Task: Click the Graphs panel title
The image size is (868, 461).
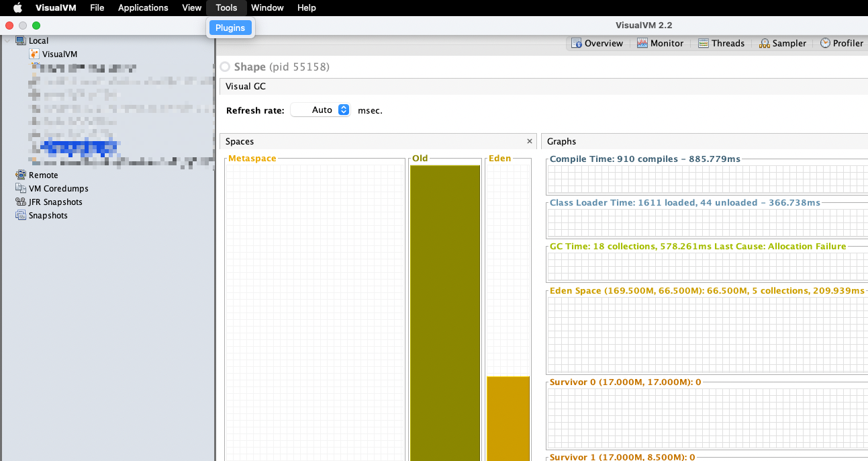Action: tap(561, 141)
